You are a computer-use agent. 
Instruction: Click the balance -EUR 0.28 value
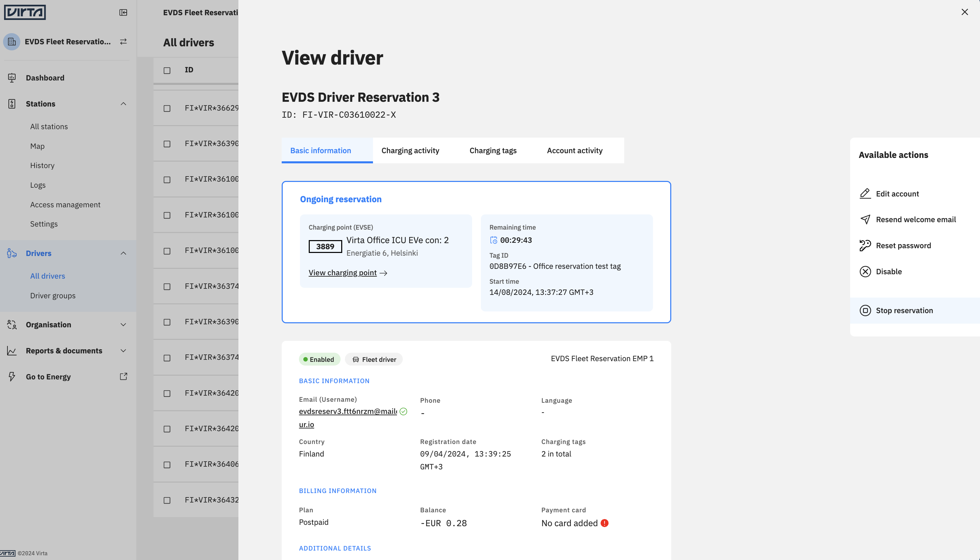[443, 523]
